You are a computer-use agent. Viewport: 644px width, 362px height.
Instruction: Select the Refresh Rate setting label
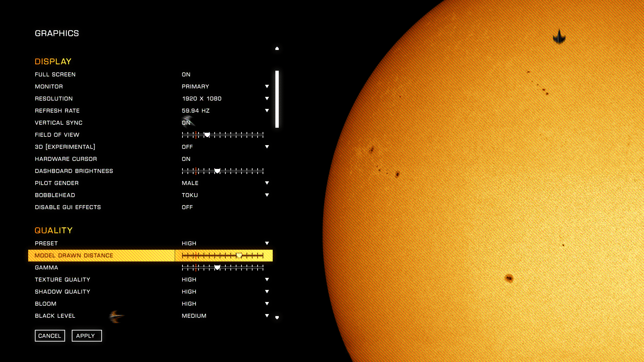57,111
